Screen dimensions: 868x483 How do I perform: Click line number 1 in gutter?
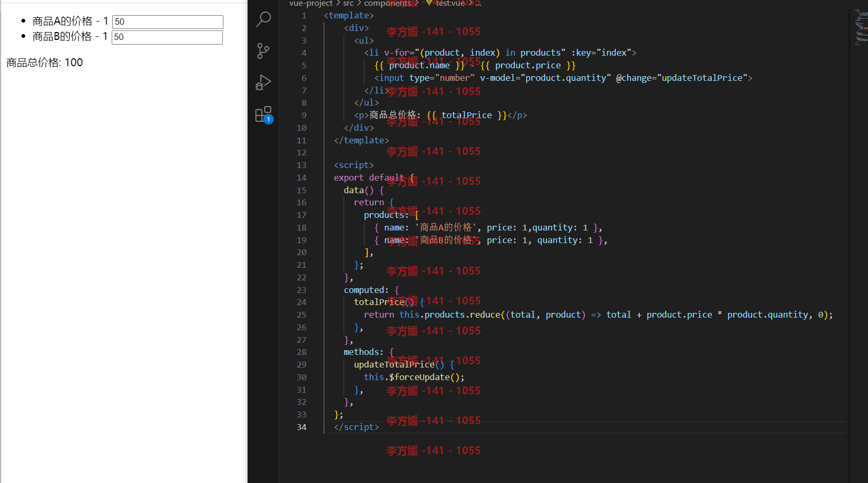(304, 16)
